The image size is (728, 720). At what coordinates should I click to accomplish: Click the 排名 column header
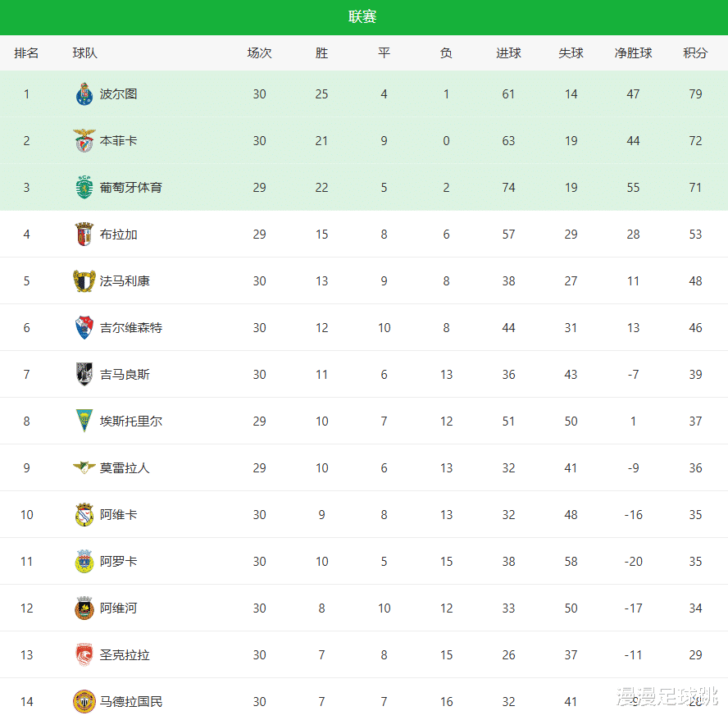tap(26, 53)
